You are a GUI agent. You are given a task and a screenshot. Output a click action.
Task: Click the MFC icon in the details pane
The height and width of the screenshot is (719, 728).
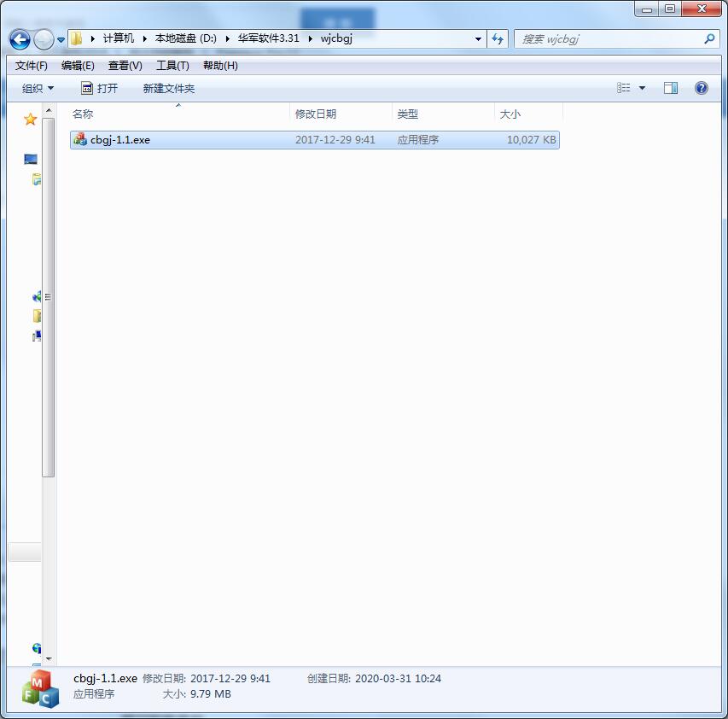[x=38, y=687]
